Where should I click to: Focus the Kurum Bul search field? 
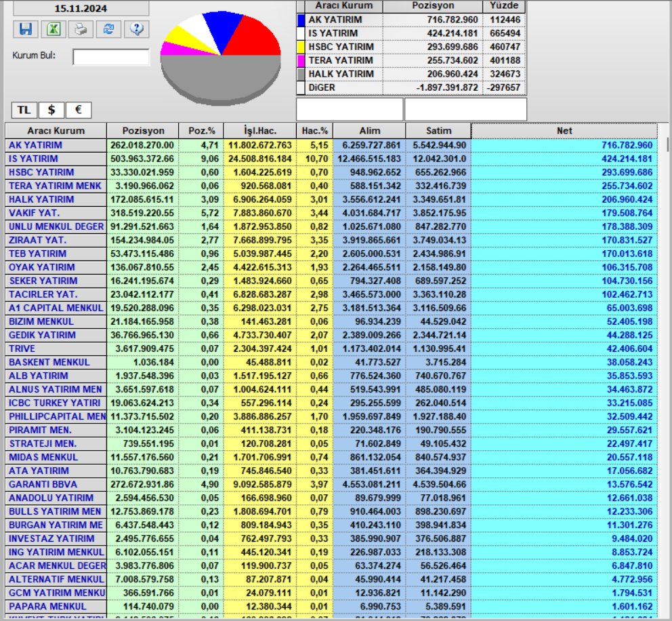click(x=111, y=57)
